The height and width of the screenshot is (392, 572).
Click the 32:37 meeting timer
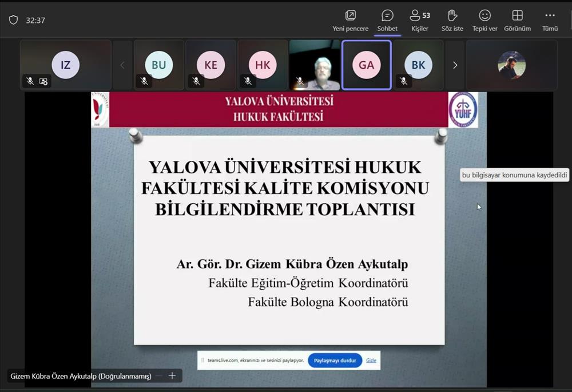35,21
